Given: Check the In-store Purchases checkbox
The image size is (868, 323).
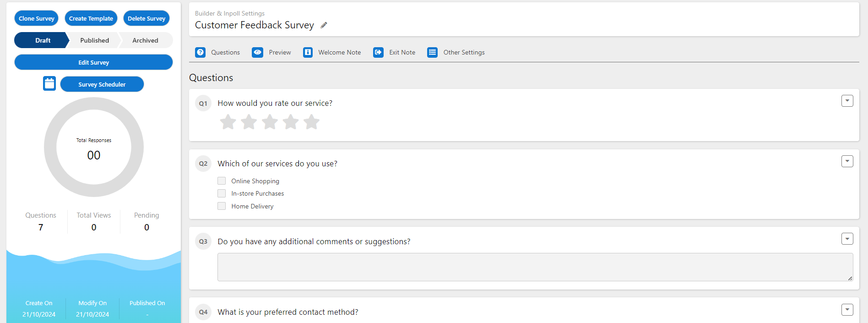Looking at the screenshot, I should tap(222, 193).
